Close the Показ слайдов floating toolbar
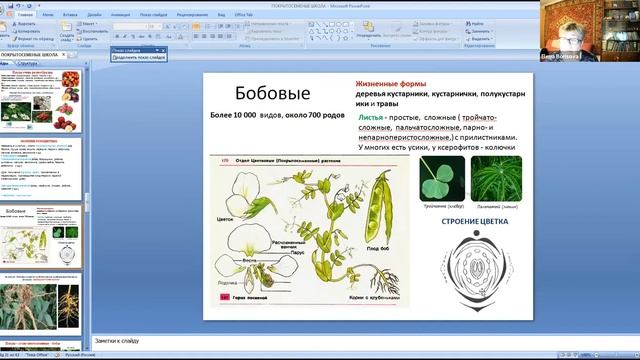 tap(163, 50)
